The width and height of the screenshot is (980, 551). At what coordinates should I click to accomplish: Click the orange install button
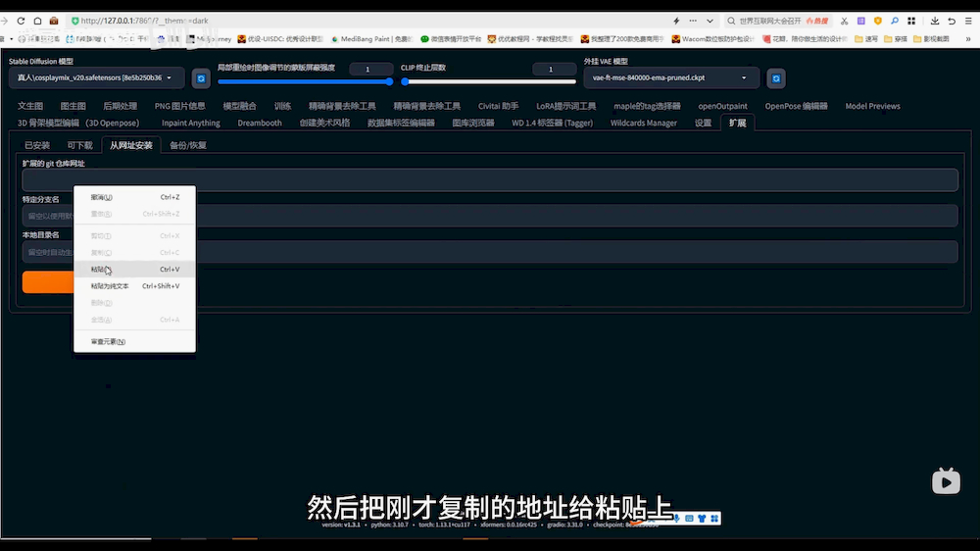(x=47, y=282)
